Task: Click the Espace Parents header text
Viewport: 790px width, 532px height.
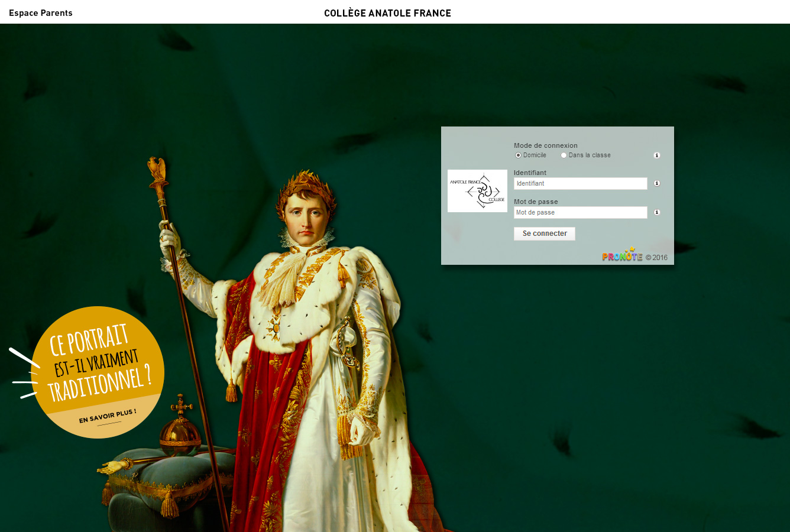Action: pyautogui.click(x=41, y=13)
